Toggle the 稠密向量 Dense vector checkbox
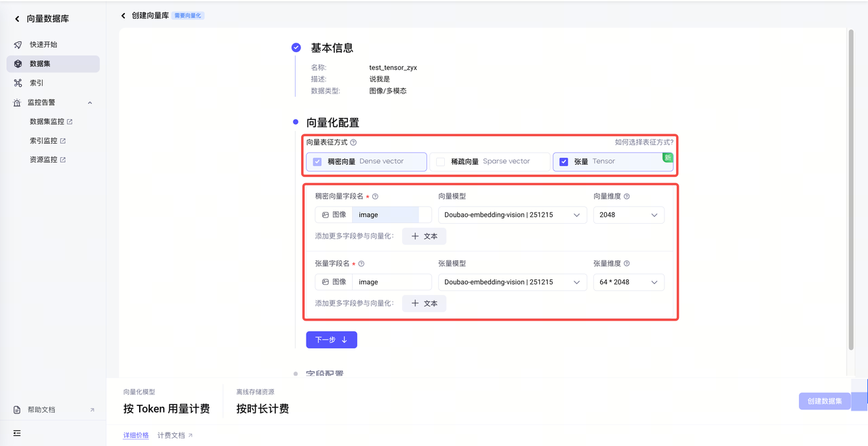 click(317, 162)
